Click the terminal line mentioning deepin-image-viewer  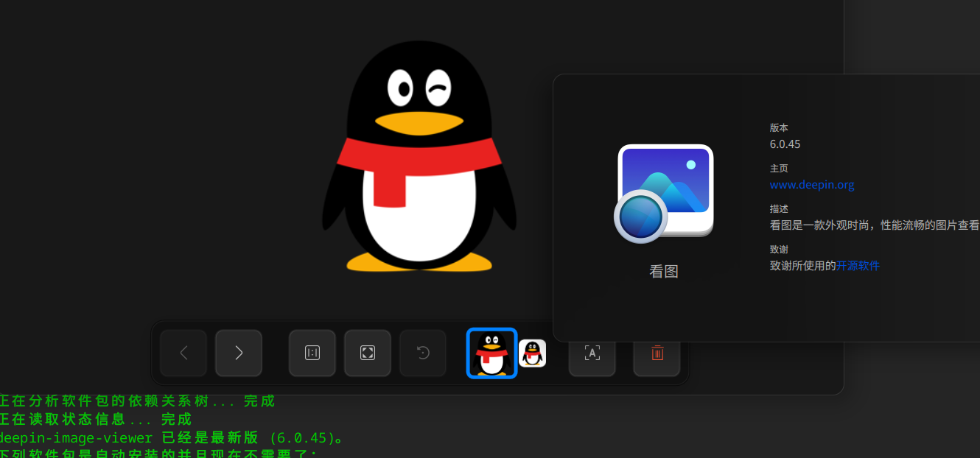point(172,438)
